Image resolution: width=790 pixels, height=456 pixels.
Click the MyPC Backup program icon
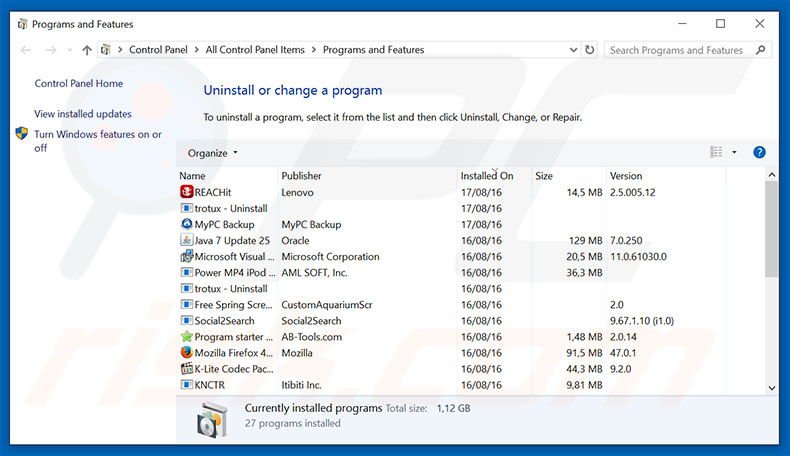tap(186, 224)
